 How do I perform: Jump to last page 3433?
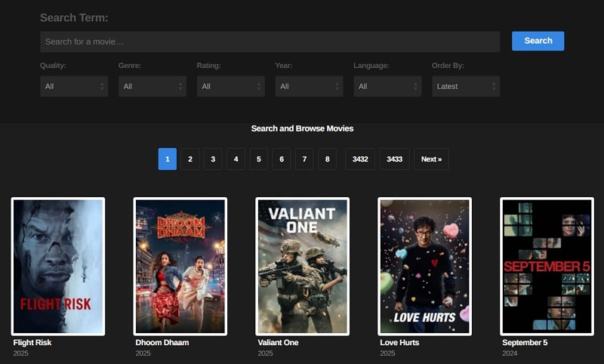[x=394, y=159]
